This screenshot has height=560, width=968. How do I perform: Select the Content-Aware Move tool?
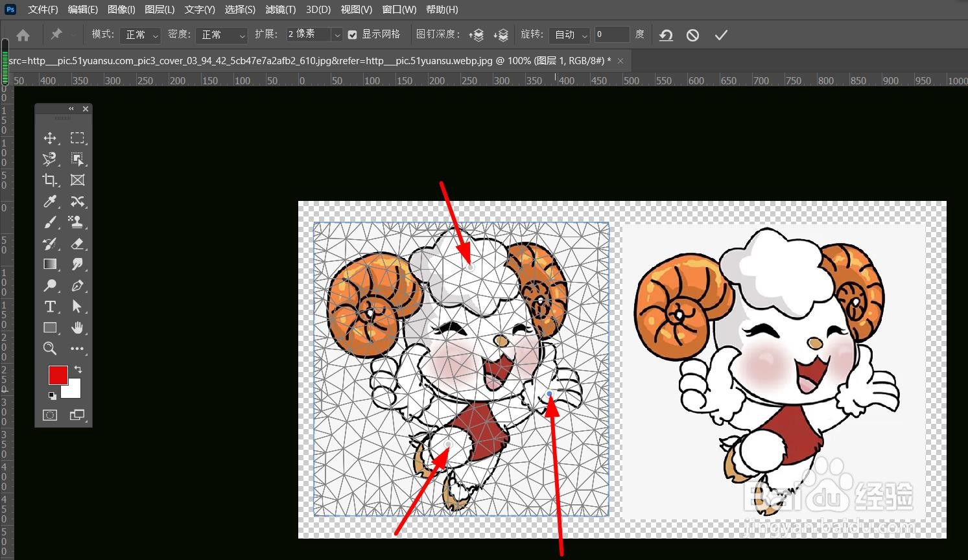click(77, 201)
